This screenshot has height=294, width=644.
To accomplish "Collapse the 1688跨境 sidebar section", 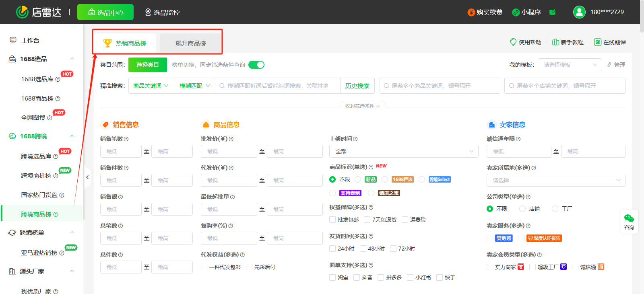I will point(72,136).
